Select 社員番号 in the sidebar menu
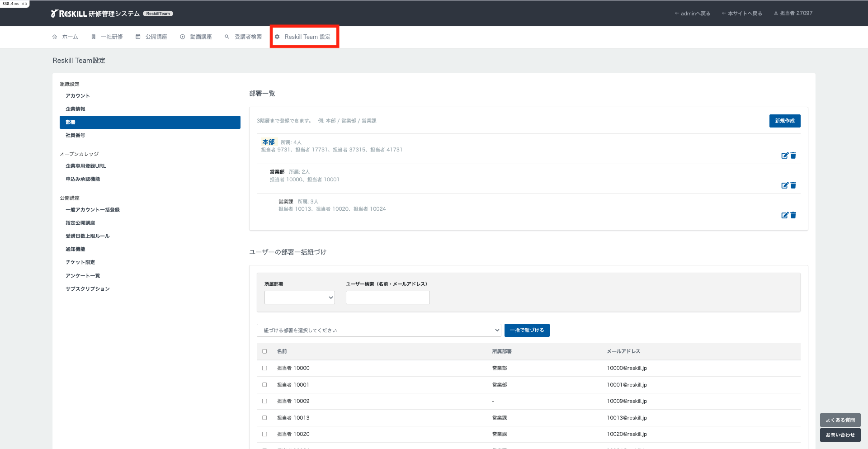This screenshot has height=449, width=868. tap(75, 135)
